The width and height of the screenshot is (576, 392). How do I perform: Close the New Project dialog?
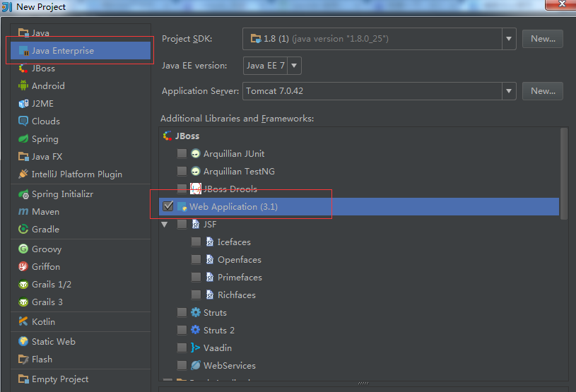561,4
